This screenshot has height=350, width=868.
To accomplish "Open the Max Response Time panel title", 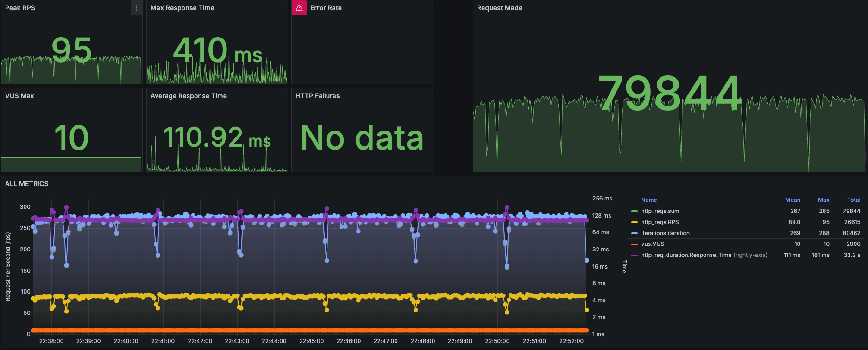I will 182,8.
